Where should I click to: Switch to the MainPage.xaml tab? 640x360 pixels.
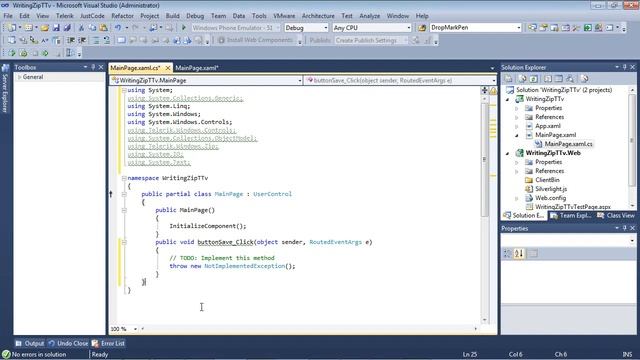(197, 68)
